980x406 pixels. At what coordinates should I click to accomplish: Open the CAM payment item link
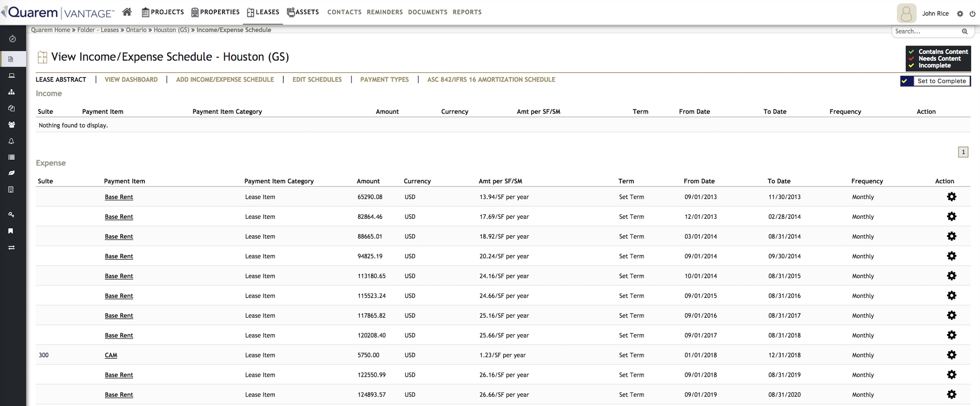tap(111, 355)
